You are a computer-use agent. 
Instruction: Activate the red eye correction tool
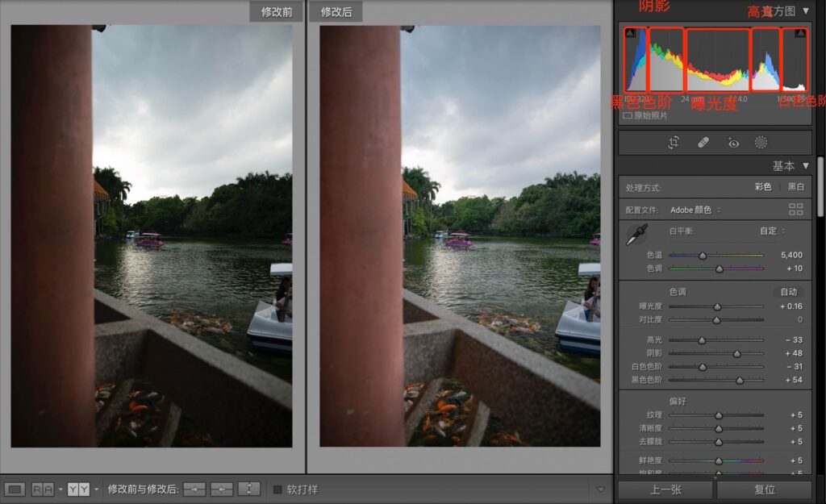[732, 143]
